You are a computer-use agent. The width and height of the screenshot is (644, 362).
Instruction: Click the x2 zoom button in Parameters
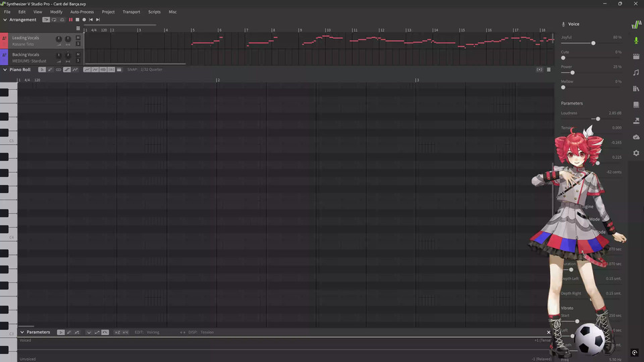[117, 333]
